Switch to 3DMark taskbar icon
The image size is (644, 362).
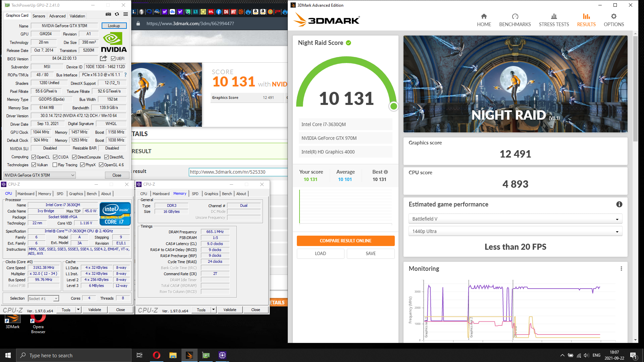coord(189,355)
